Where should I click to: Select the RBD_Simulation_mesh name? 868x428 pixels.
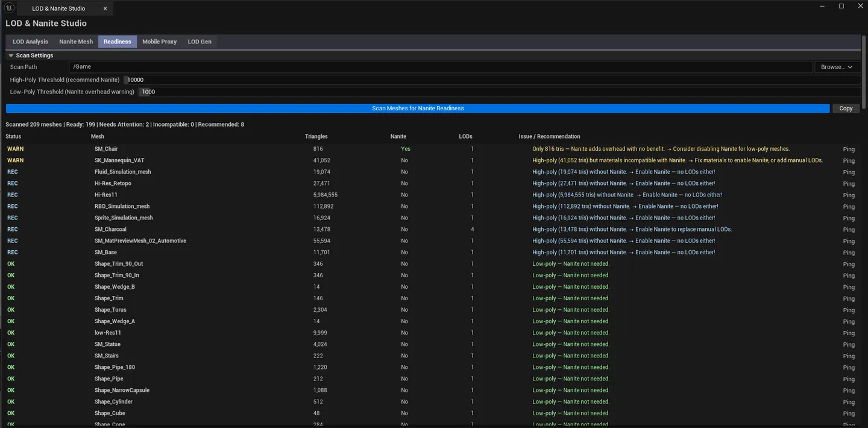pyautogui.click(x=122, y=206)
